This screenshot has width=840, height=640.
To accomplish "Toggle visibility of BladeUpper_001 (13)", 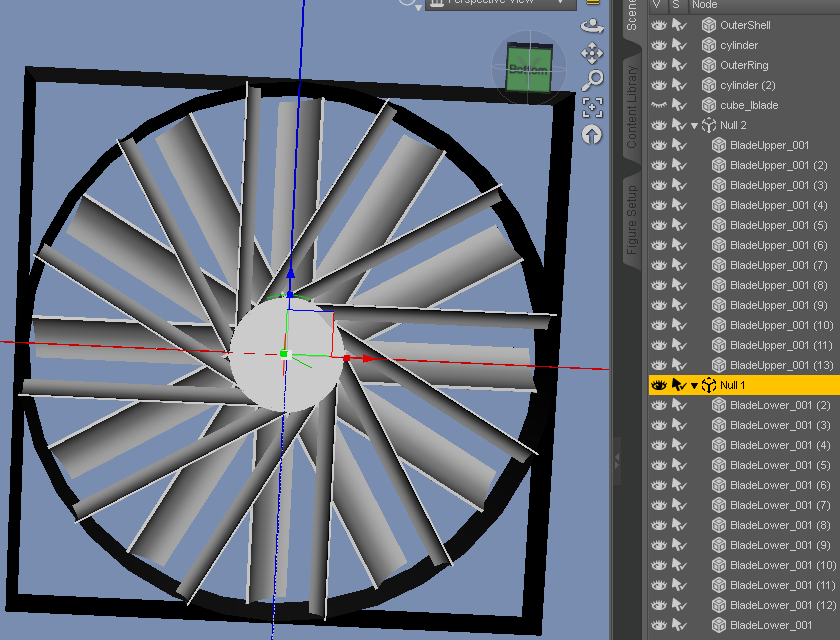I will tap(658, 365).
